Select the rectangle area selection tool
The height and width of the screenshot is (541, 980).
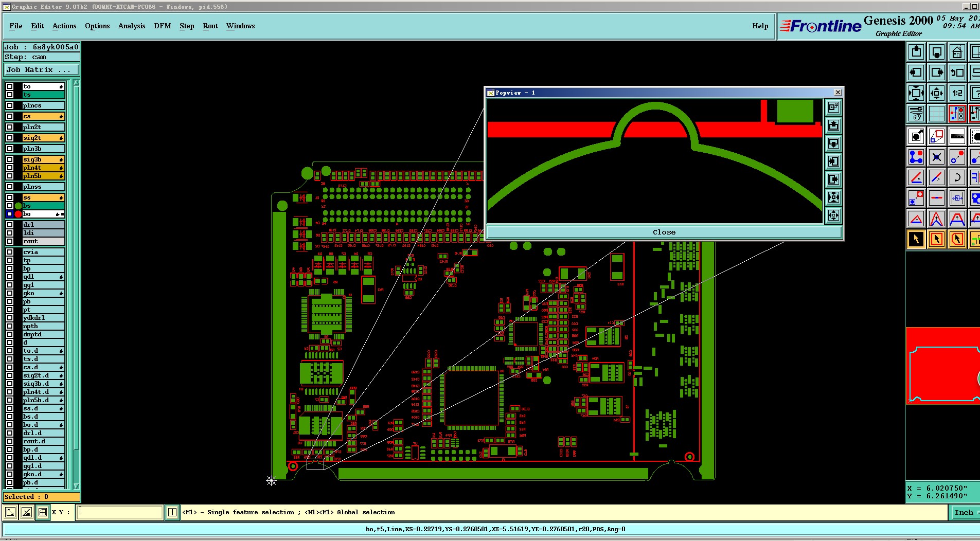tap(937, 239)
